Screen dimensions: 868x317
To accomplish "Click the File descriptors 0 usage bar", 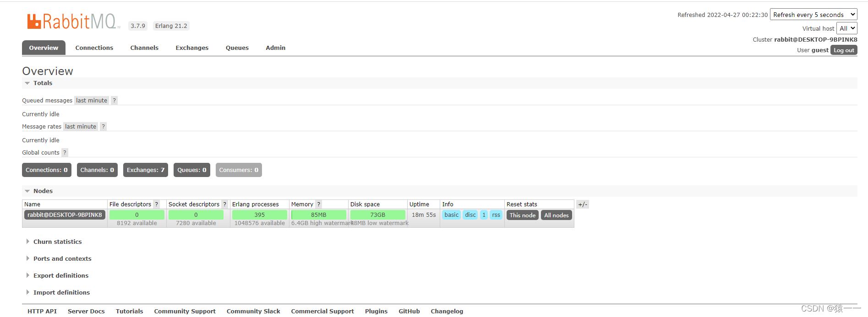I will pos(137,215).
